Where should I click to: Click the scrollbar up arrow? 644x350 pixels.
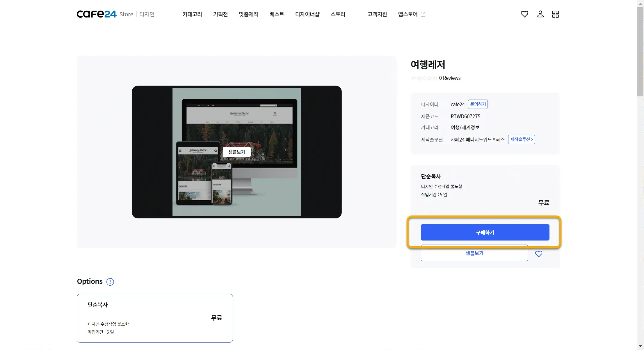(x=640, y=3)
